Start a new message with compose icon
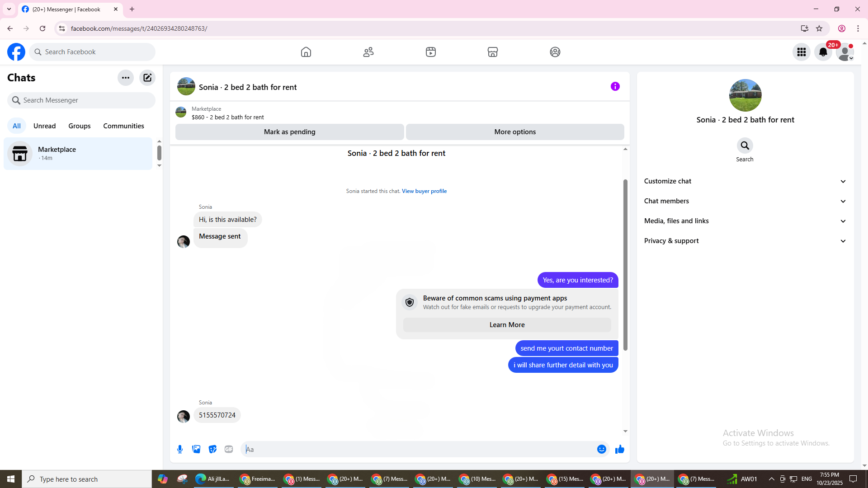868x488 pixels. pyautogui.click(x=147, y=78)
